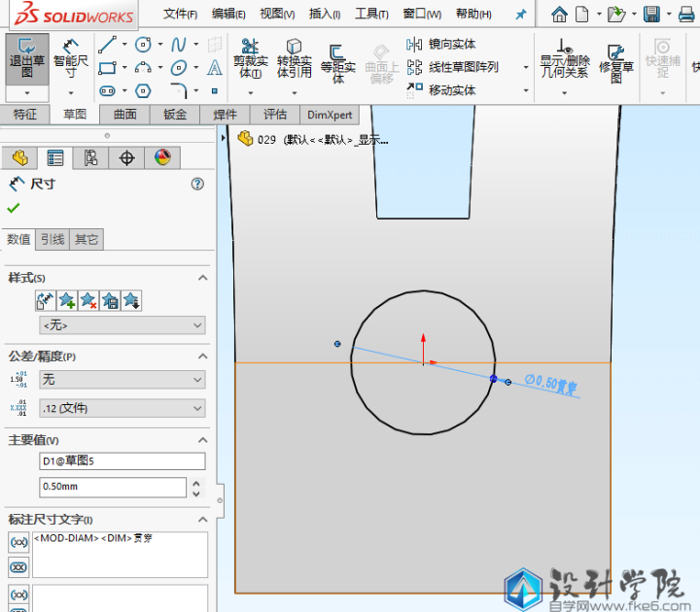
Task: Switch to the ConfigurationManager panel tab
Action: pos(90,158)
